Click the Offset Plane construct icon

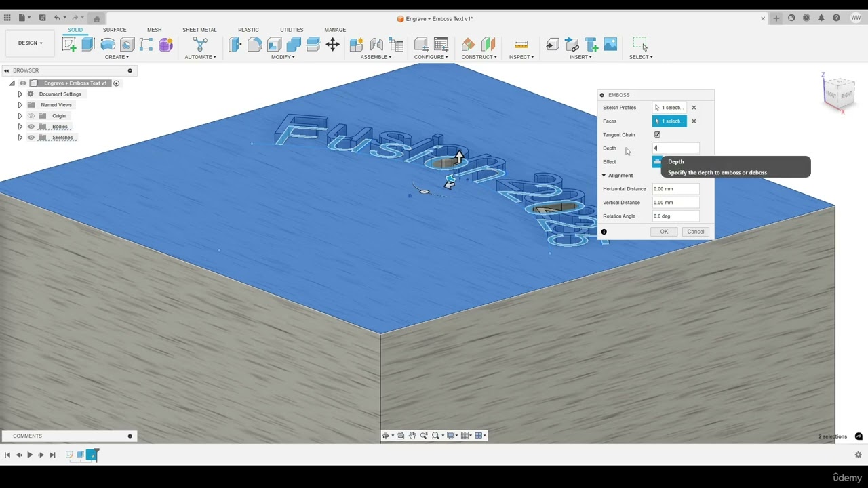coord(468,45)
